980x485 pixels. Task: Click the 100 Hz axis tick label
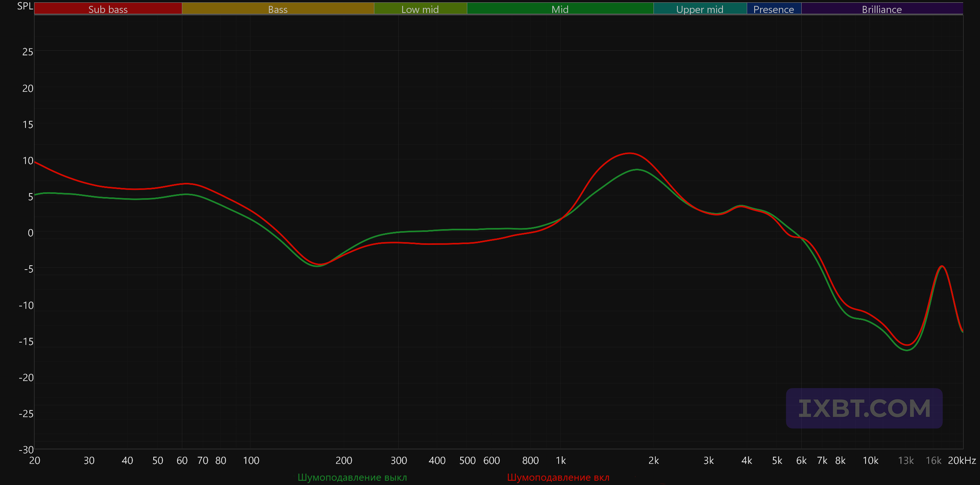(x=251, y=461)
